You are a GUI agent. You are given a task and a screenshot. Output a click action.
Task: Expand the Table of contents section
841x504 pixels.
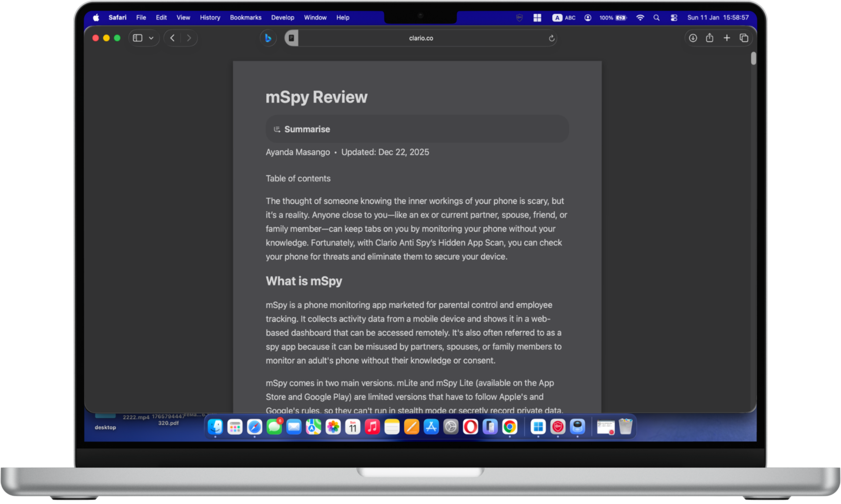click(x=298, y=178)
